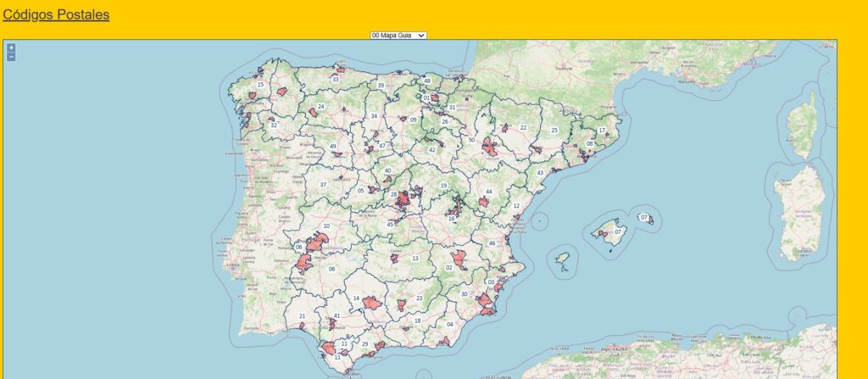Viewport: 868px width, 379px height.
Task: Select province label 43 on the map
Action: point(540,173)
